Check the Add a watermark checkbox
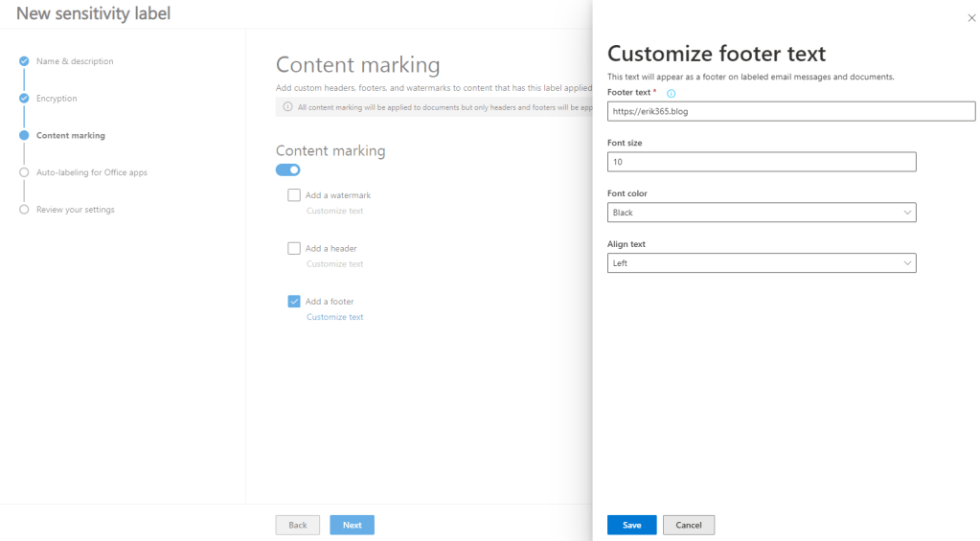980x541 pixels. [294, 195]
